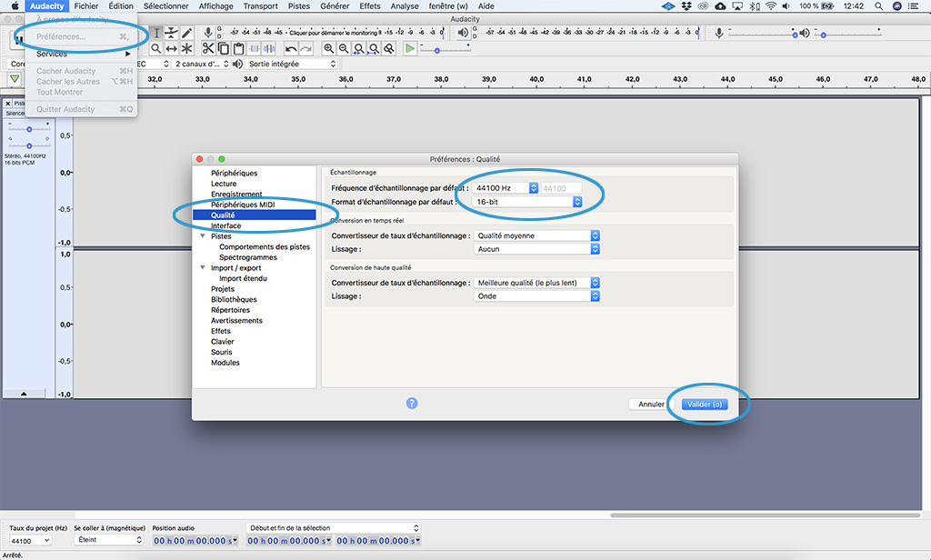Click the play-at-speed slider knob
931x560 pixels.
coord(437,51)
